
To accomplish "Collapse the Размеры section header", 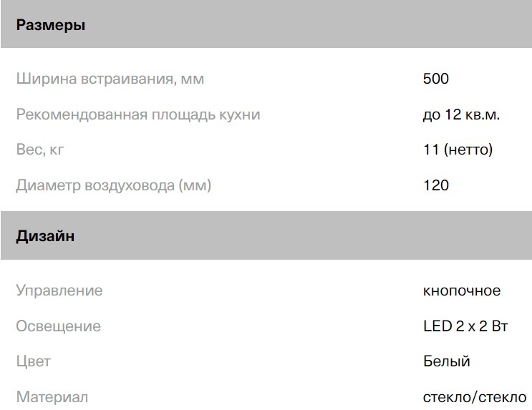I will tap(51, 26).
